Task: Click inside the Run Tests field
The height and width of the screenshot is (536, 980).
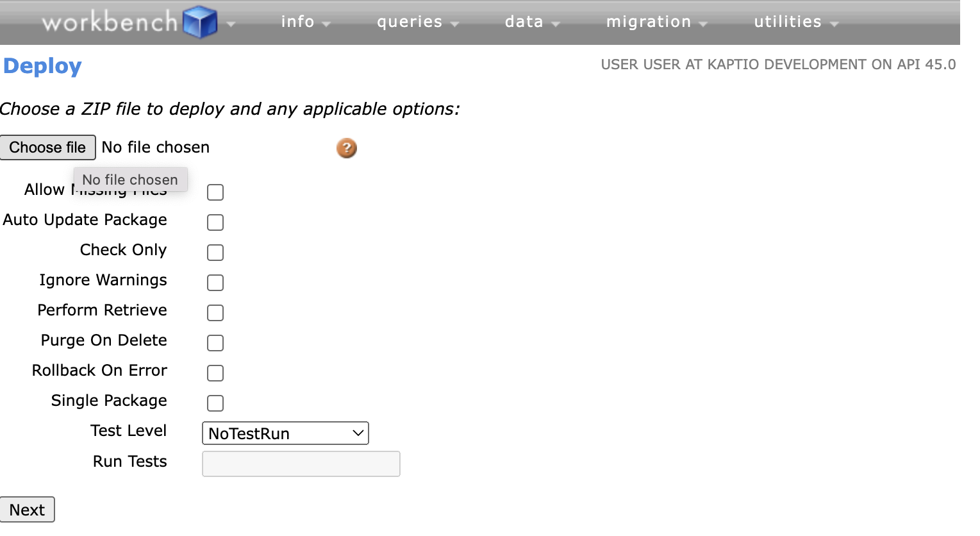Action: [301, 463]
